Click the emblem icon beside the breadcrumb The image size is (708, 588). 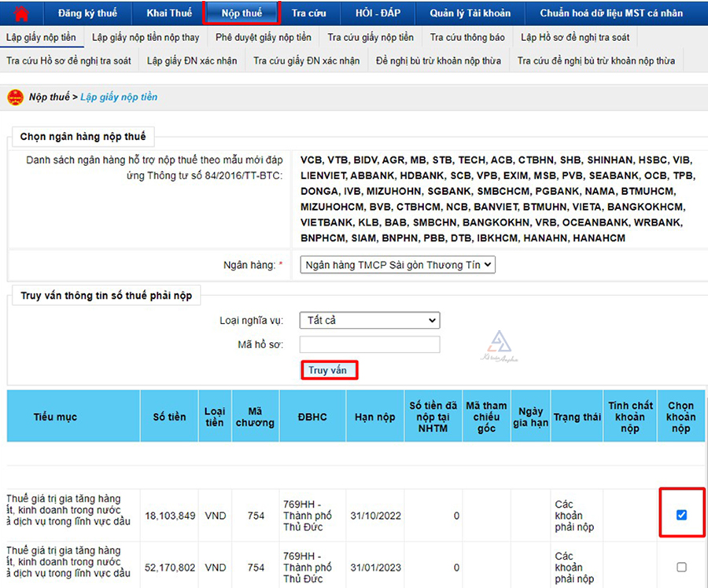click(15, 97)
